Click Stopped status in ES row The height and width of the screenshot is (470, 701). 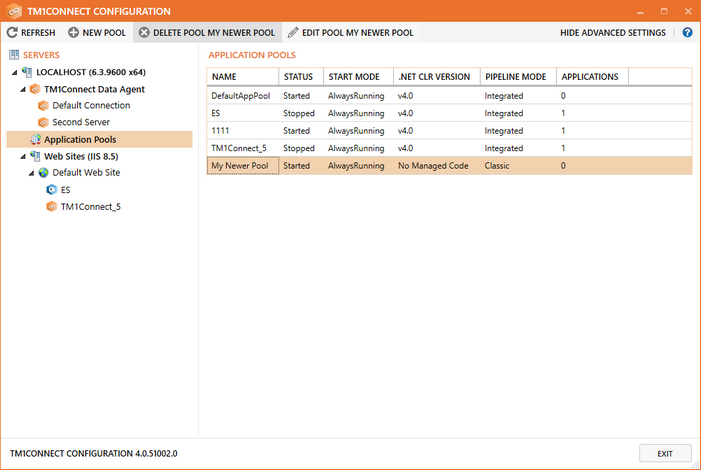299,113
